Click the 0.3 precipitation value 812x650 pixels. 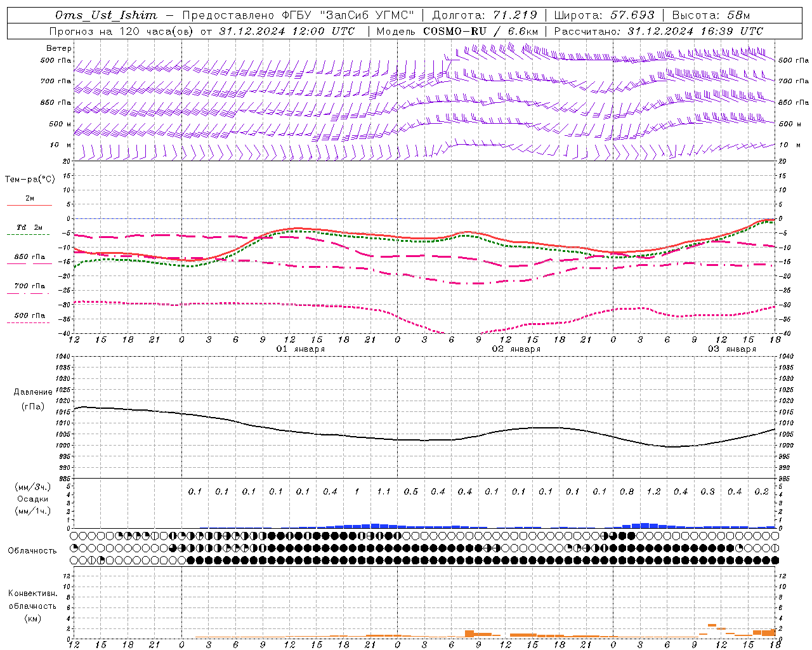point(707,492)
